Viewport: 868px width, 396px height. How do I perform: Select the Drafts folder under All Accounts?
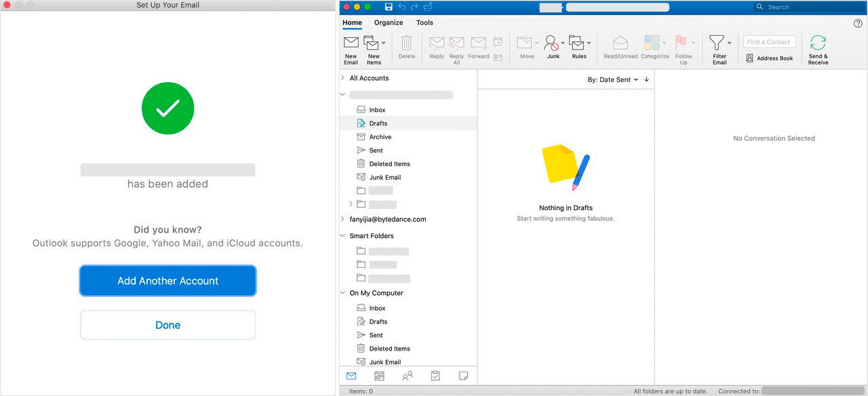[379, 123]
